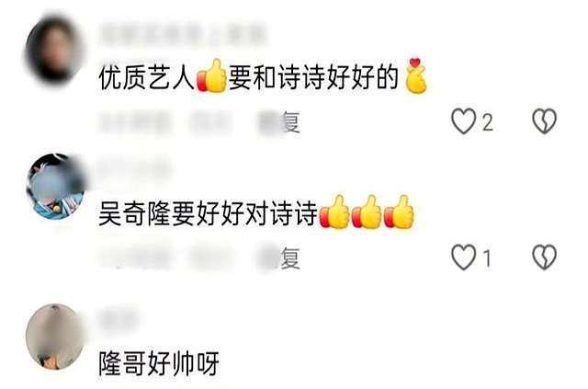The image size is (588, 389).
Task: Open blurred username above 隆哥好帅呀
Action: pos(118,319)
